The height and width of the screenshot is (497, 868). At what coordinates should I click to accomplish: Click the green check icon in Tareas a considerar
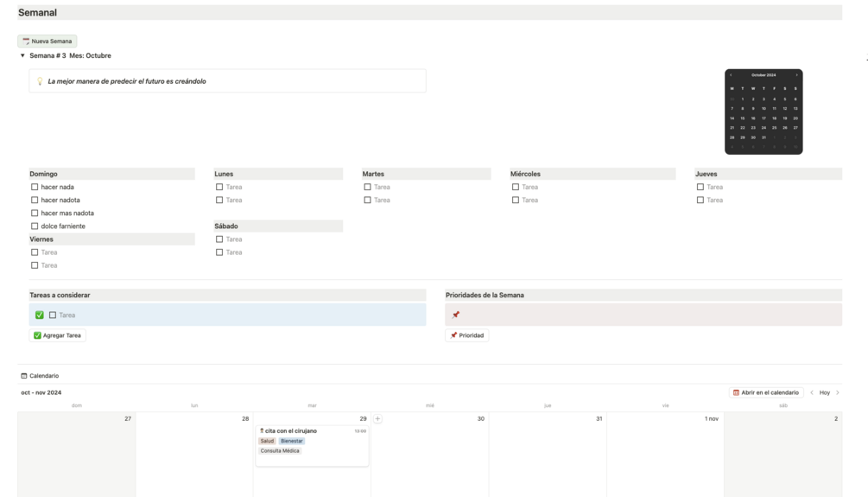(40, 315)
